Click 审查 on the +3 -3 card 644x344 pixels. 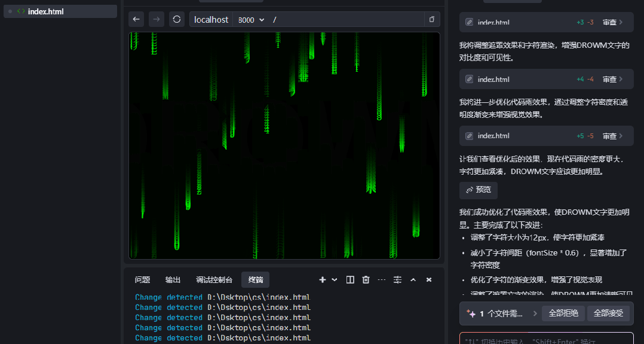[x=612, y=22]
